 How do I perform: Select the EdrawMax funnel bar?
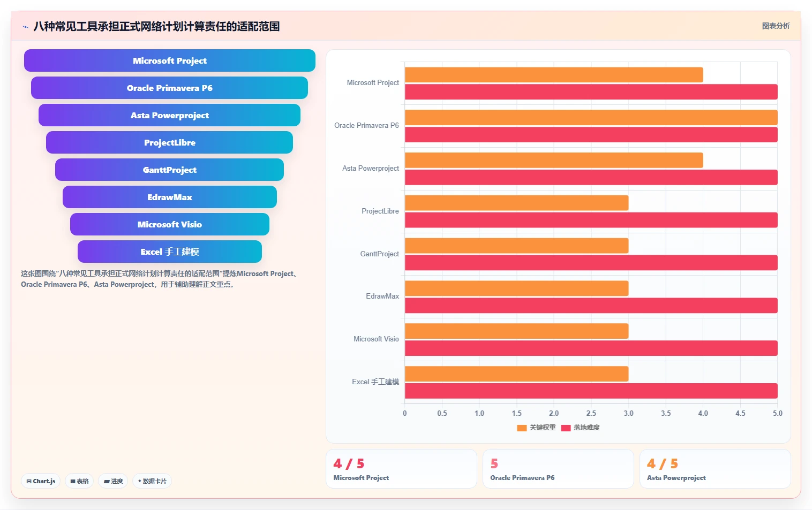(x=170, y=197)
